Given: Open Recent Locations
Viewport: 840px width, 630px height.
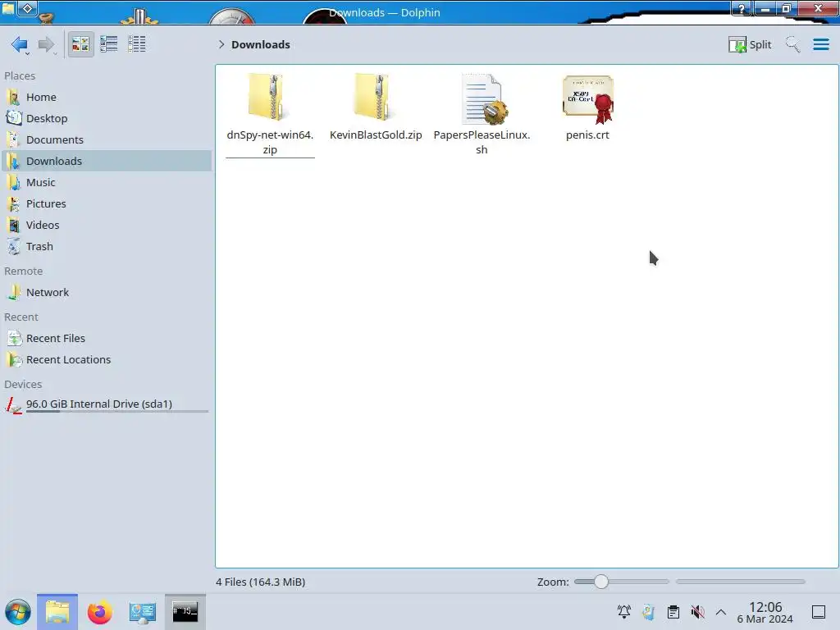Looking at the screenshot, I should (107, 360).
